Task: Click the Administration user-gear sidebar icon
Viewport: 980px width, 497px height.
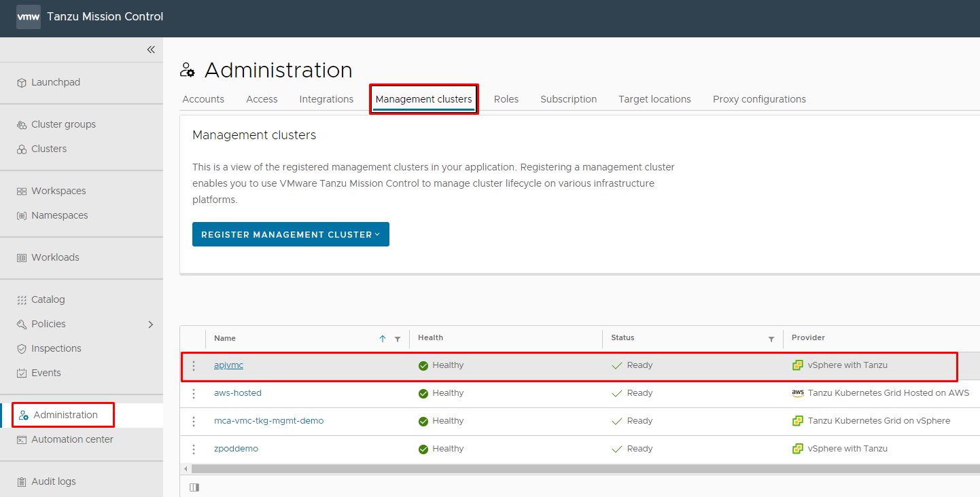Action: (24, 416)
